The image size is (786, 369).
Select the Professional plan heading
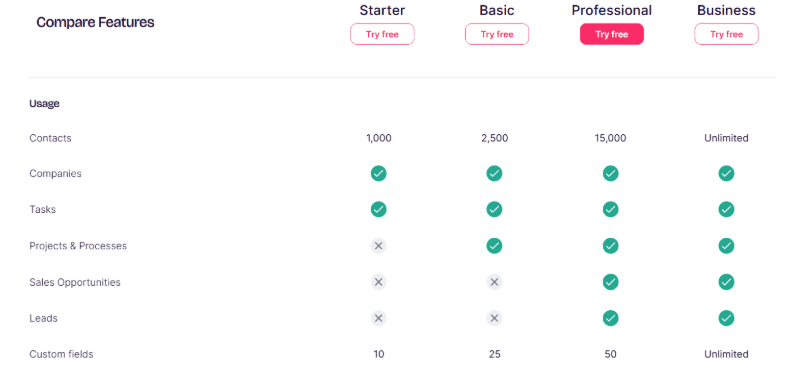point(612,10)
